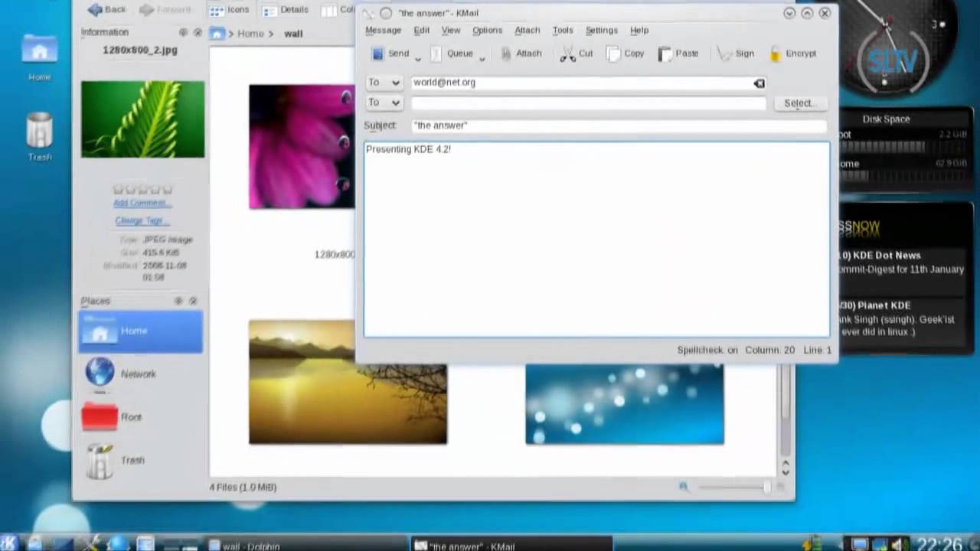
Task: Click the Encrypt padlock icon
Action: 776,54
